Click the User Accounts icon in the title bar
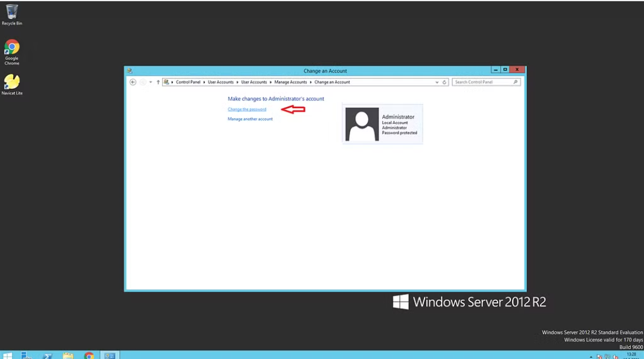Image resolution: width=644 pixels, height=359 pixels. 130,71
